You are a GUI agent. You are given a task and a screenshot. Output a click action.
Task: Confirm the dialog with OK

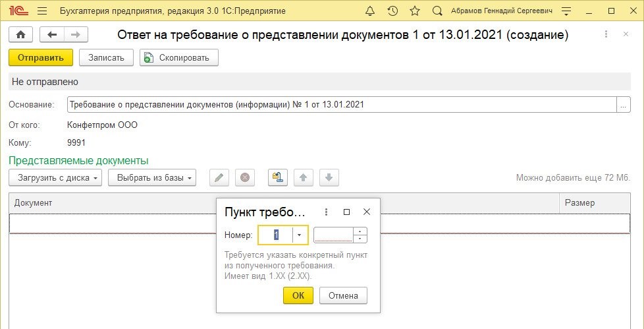(x=298, y=295)
